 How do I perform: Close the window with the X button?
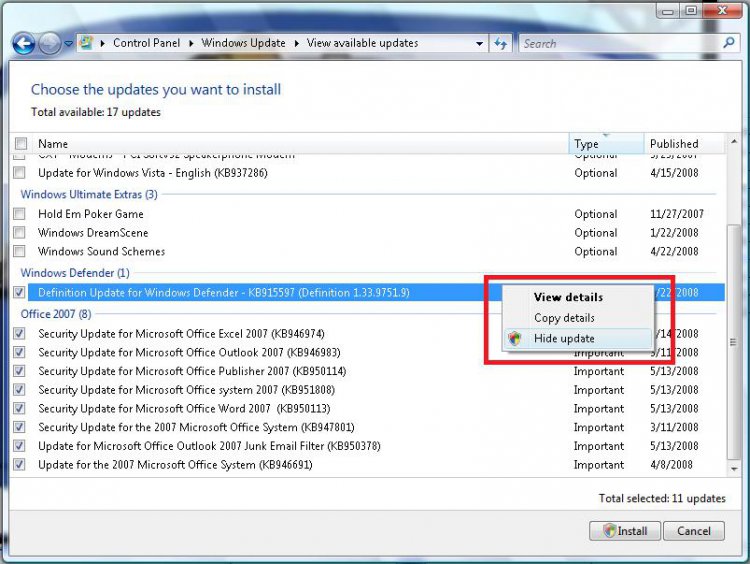722,10
